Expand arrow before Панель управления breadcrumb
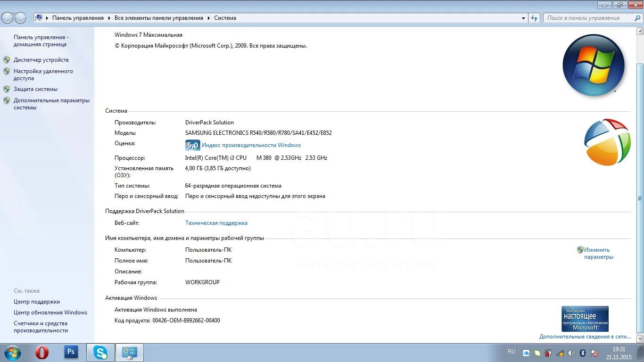The width and height of the screenshot is (644, 362). pyautogui.click(x=47, y=18)
